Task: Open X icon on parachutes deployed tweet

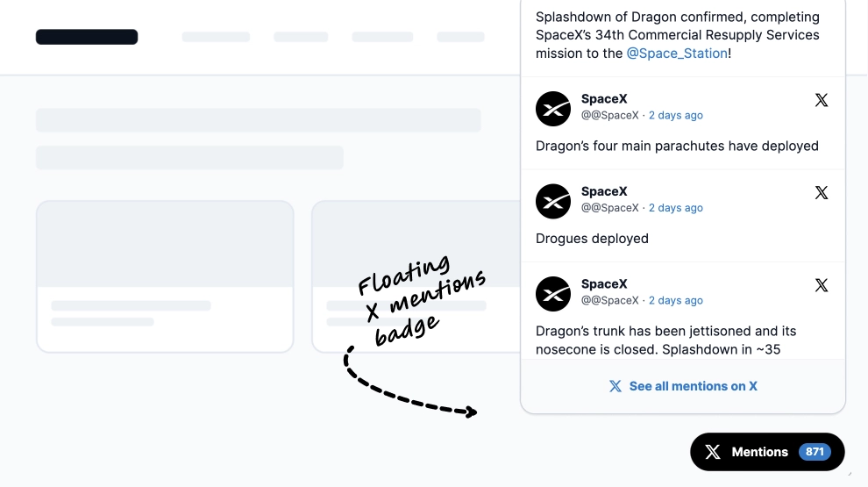Action: 822,100
